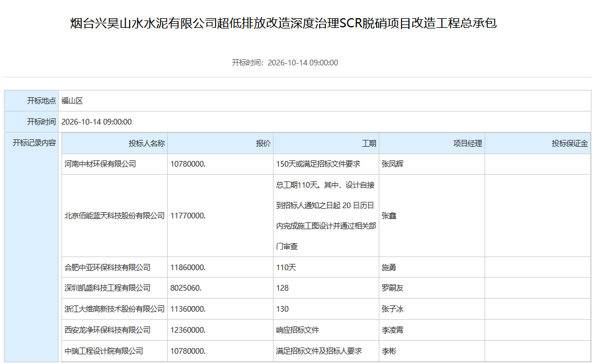Select bidder 河南中材环保有限公司
This screenshot has height=364, width=596.
[100, 164]
